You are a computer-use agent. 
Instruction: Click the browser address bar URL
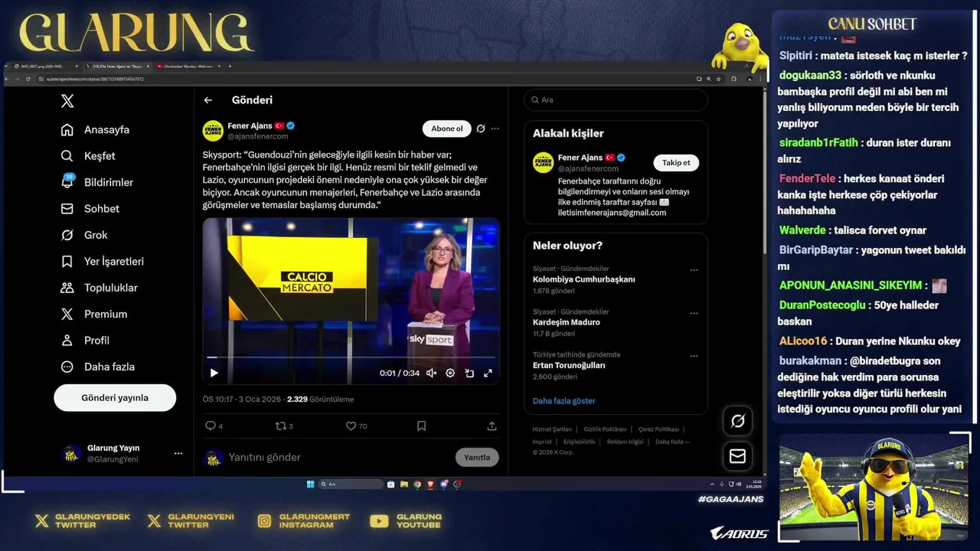coord(95,79)
